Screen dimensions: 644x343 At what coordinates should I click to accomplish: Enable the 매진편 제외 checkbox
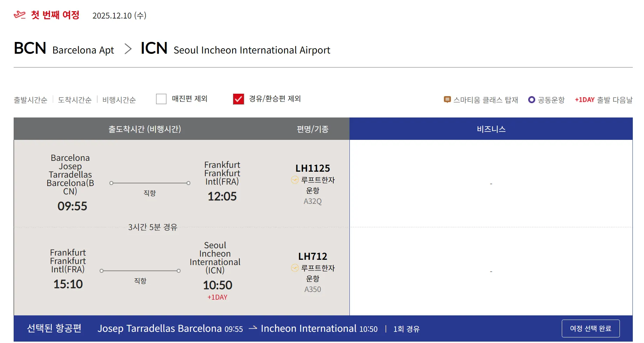(x=161, y=99)
